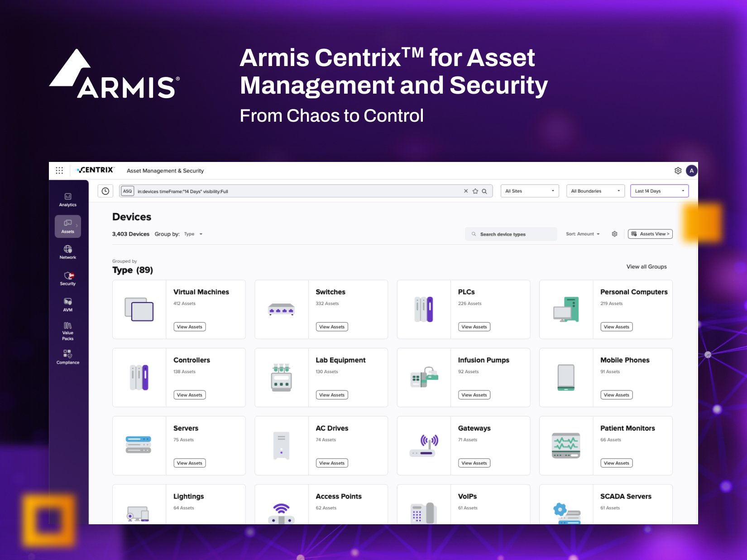The width and height of the screenshot is (747, 560).
Task: Click the Centrix logo
Action: pos(95,170)
